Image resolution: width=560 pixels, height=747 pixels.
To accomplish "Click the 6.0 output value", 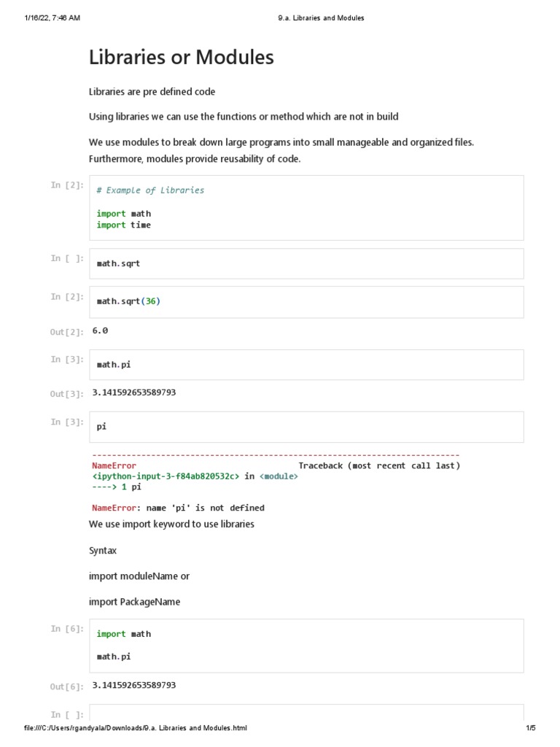I will 100,330.
